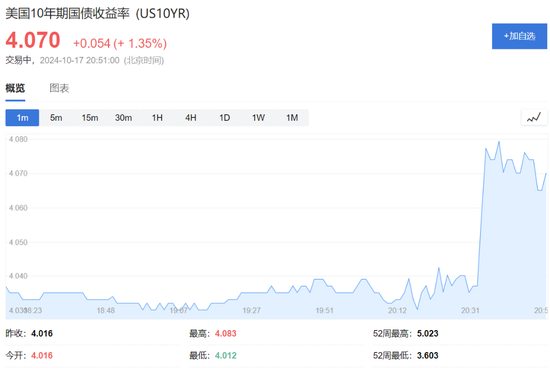Select the 15m interval

tap(90, 118)
